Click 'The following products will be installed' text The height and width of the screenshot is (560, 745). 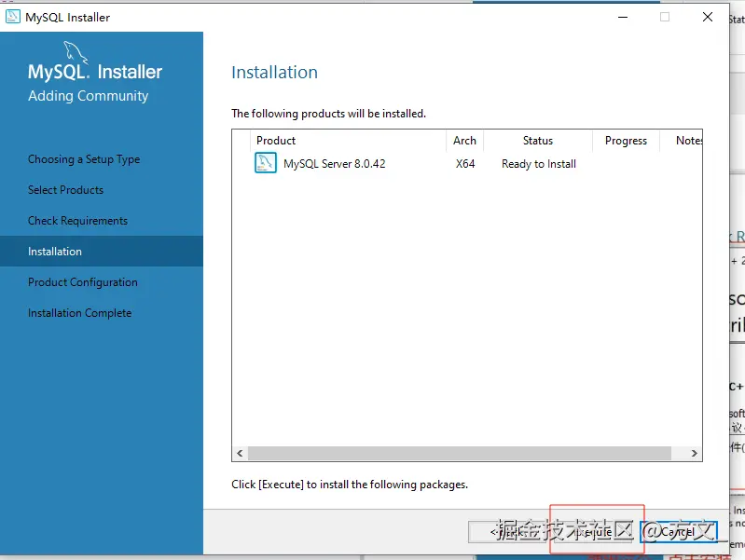point(328,114)
